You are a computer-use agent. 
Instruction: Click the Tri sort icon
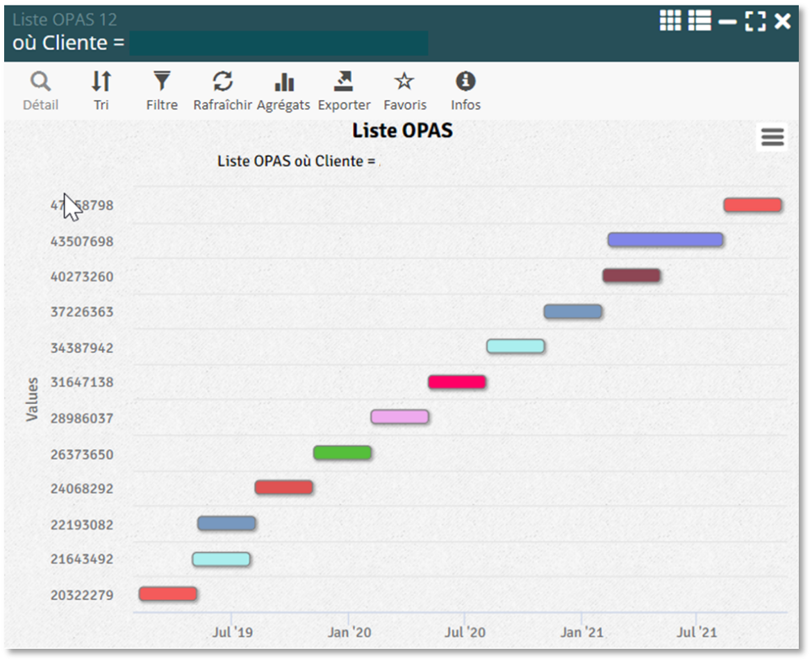pos(101,91)
